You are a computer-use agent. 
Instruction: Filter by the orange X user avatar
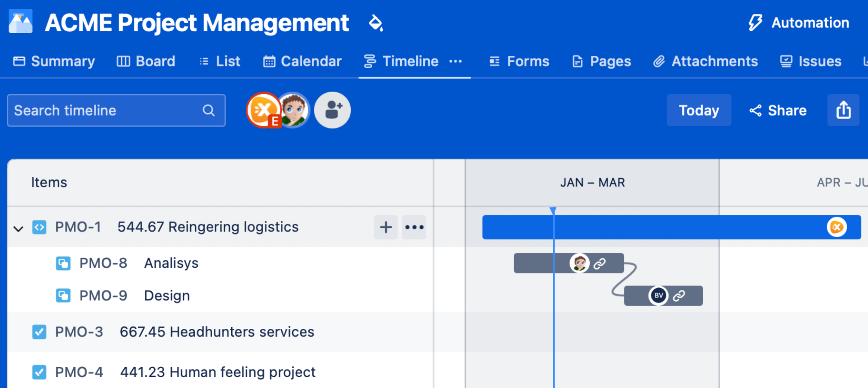pyautogui.click(x=263, y=110)
